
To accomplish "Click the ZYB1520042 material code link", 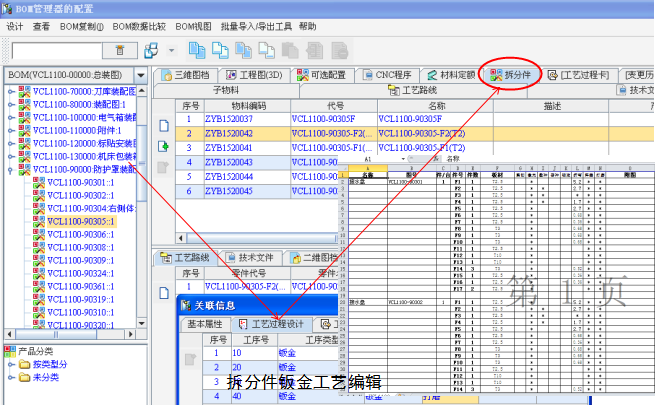I will click(229, 133).
